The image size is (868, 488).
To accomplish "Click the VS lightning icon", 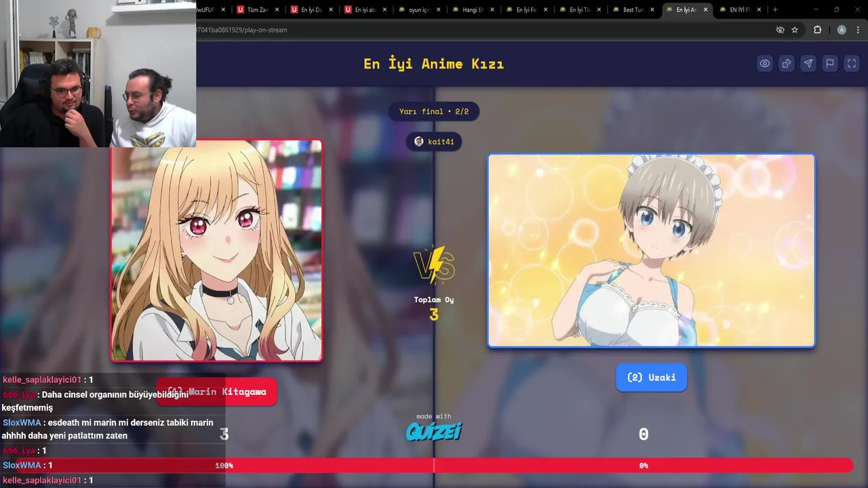I will (x=434, y=265).
